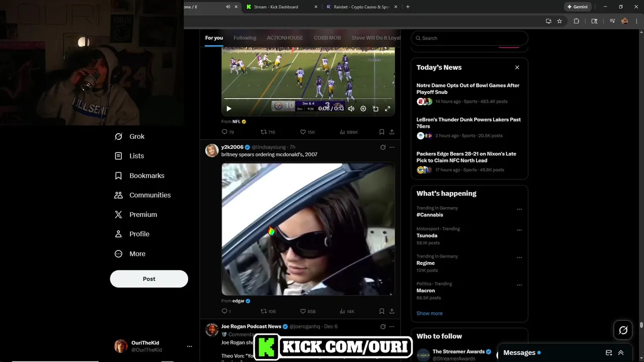Compose new message in Messages bar
Image resolution: width=644 pixels, height=362 pixels.
(609, 352)
